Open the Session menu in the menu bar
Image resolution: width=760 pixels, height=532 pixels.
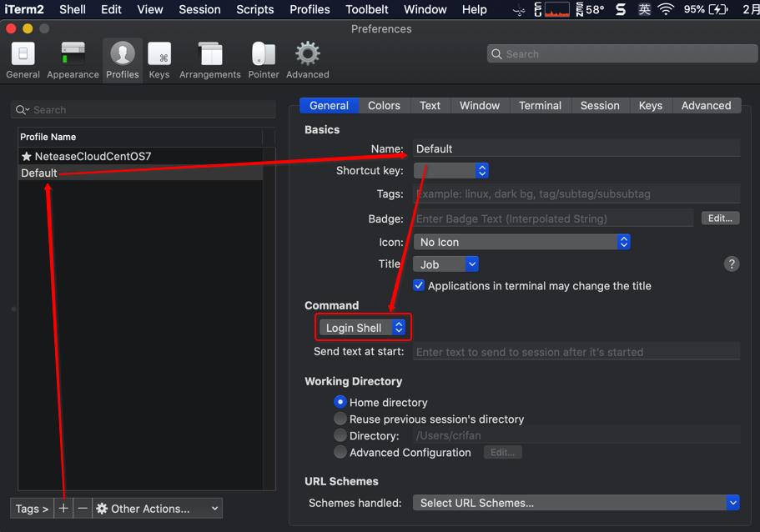click(199, 9)
